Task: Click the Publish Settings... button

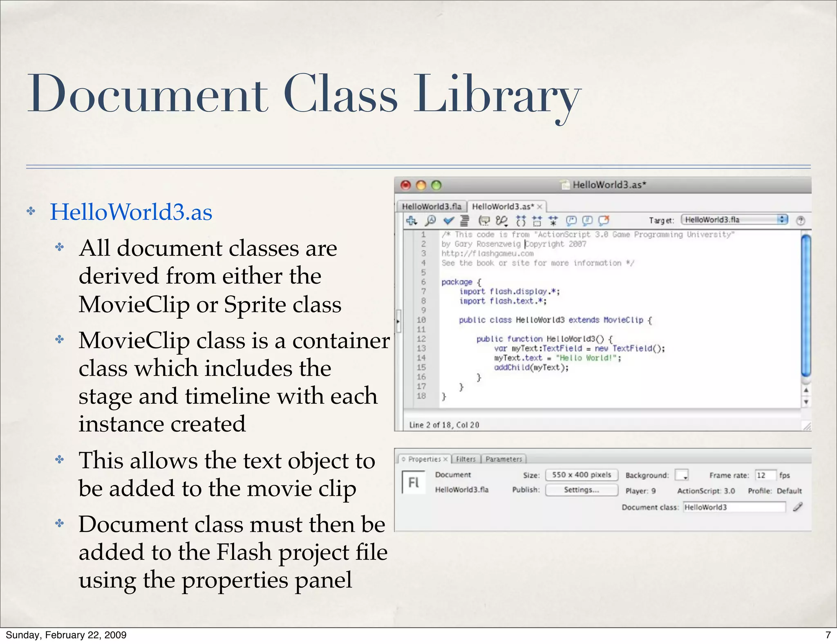Action: (x=581, y=490)
